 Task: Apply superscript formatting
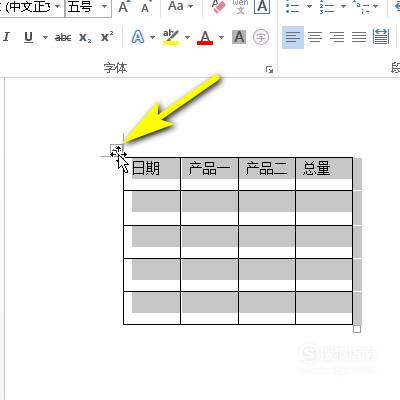coord(107,37)
